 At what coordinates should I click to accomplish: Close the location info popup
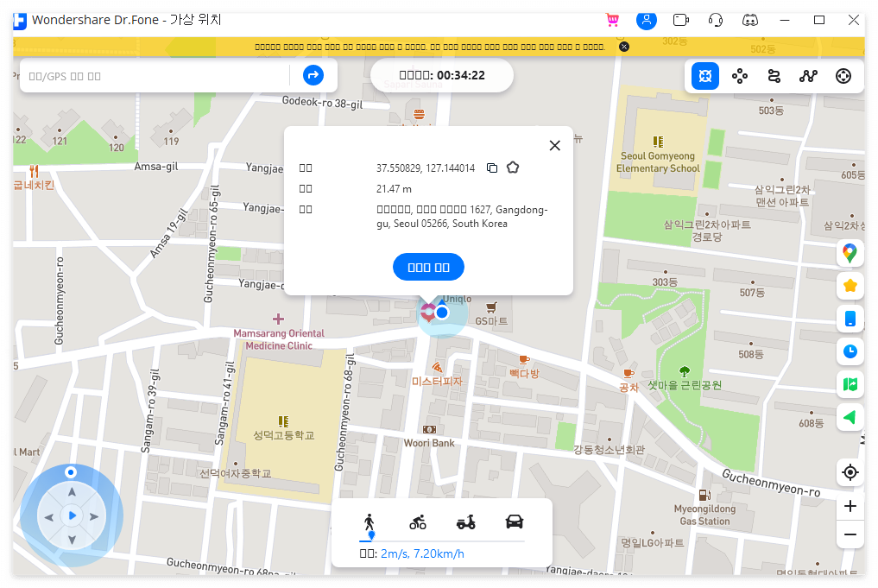(554, 146)
